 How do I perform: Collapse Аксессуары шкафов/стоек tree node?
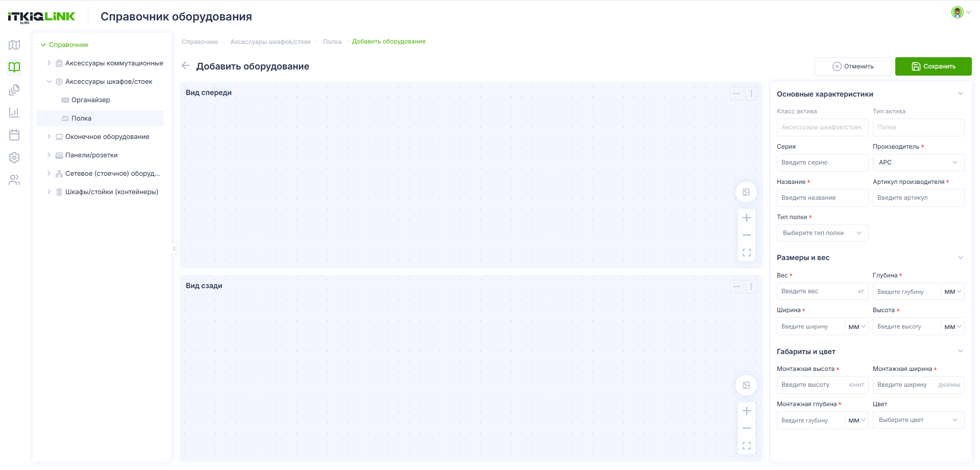(49, 81)
